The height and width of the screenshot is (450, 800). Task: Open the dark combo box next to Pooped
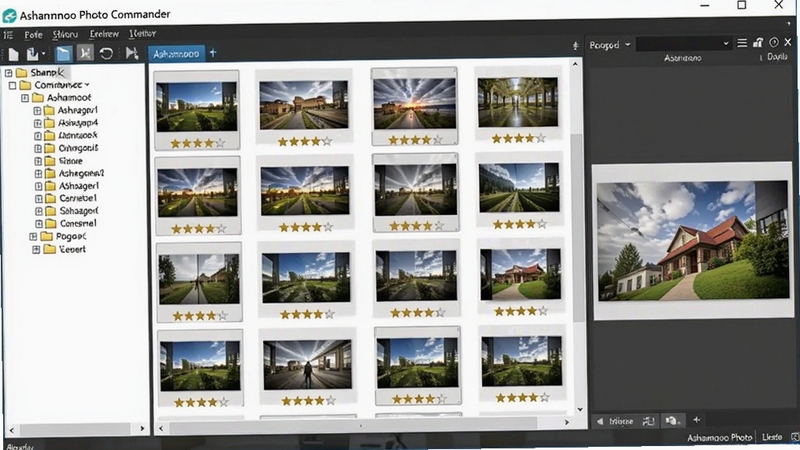(683, 44)
